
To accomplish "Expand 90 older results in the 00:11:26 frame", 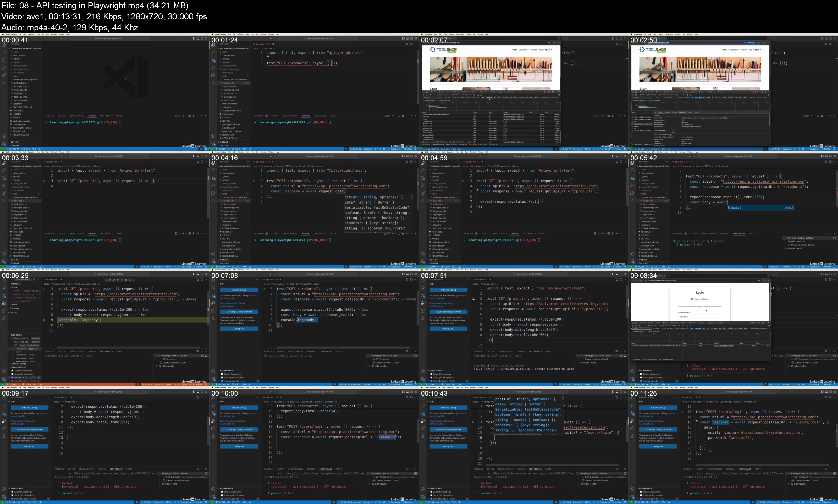I will 797,484.
